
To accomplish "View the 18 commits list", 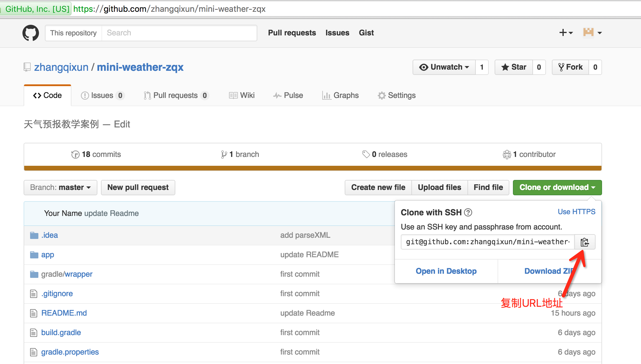I will point(96,154).
